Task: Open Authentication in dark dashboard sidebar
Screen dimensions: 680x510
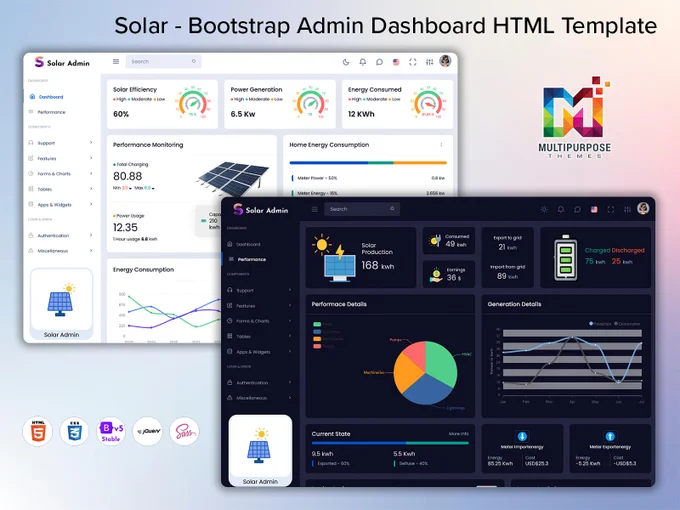Action: (x=259, y=382)
